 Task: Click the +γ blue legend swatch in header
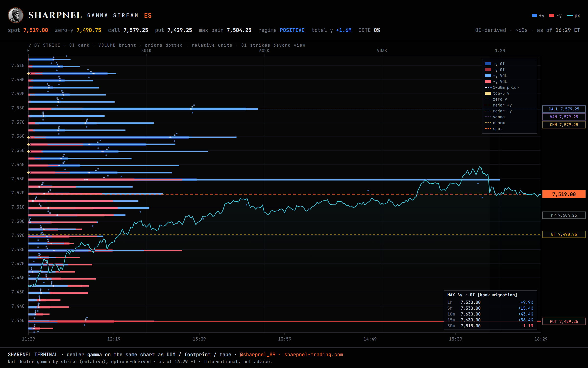click(534, 15)
